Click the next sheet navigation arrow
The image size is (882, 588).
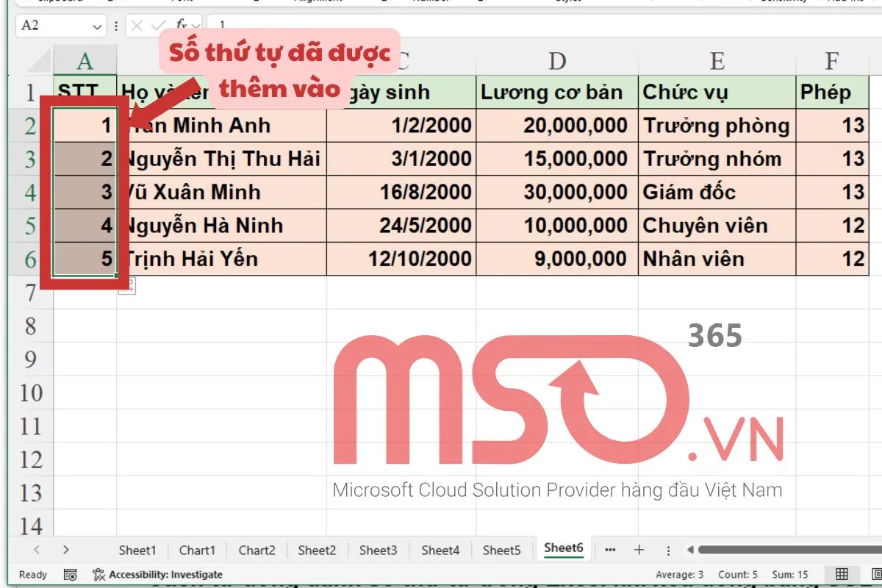(x=65, y=549)
